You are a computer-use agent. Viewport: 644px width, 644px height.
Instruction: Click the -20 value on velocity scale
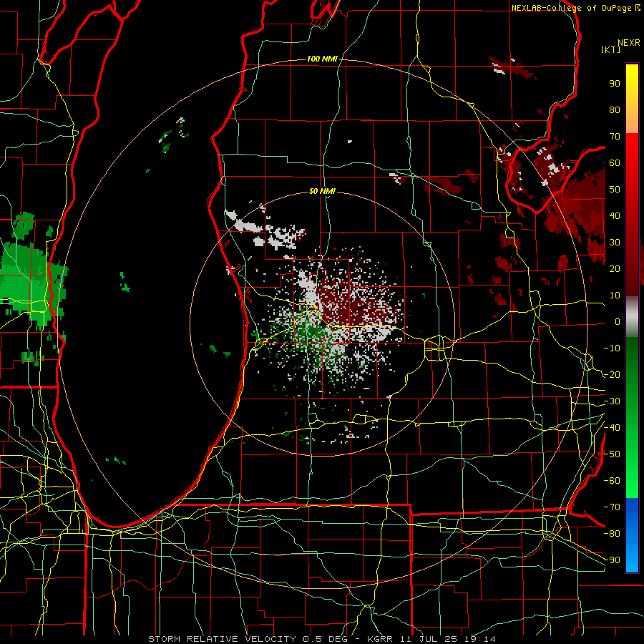pos(612,375)
